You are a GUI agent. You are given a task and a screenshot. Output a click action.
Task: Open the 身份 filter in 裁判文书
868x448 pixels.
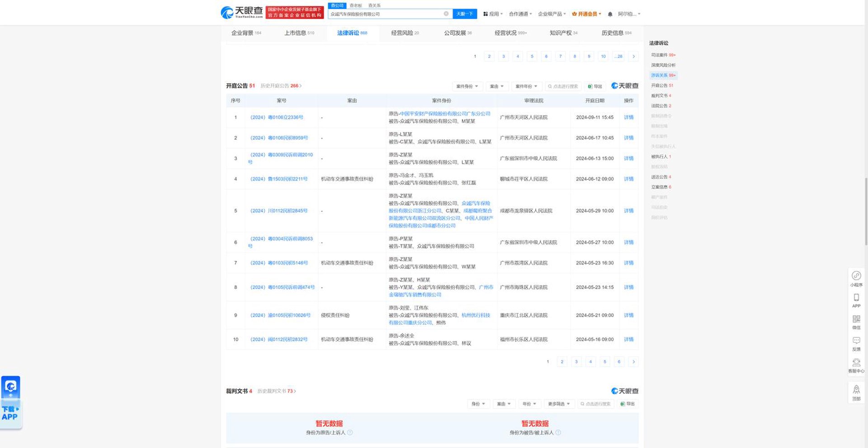[x=478, y=404]
